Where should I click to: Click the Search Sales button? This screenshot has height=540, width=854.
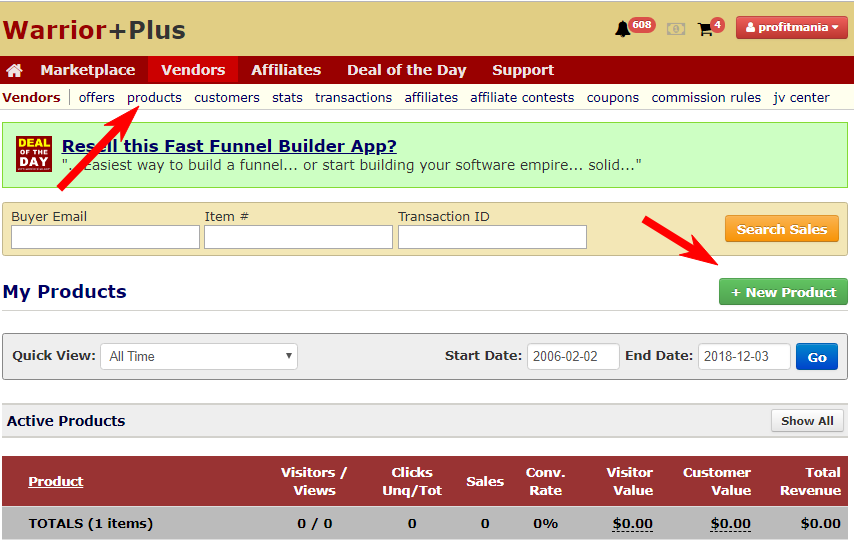(x=782, y=229)
